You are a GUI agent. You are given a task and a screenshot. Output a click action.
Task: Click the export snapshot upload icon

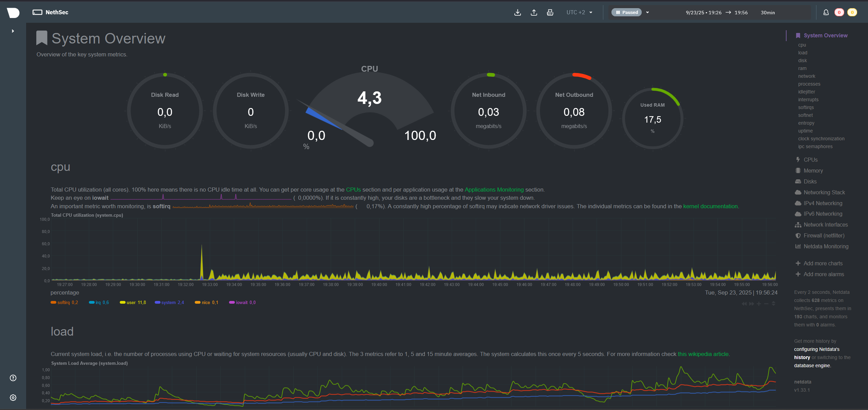click(x=534, y=13)
